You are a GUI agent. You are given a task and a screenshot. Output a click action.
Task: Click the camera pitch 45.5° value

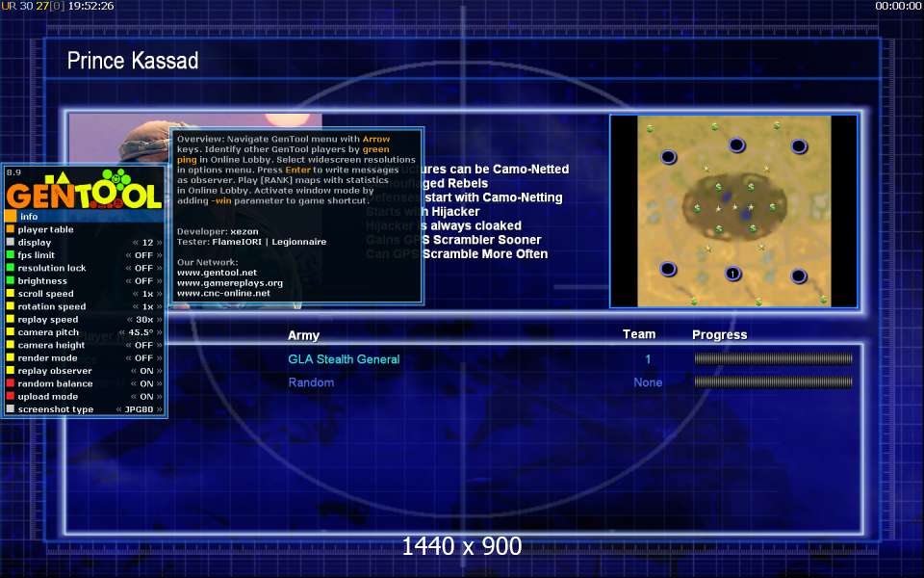pyautogui.click(x=141, y=332)
